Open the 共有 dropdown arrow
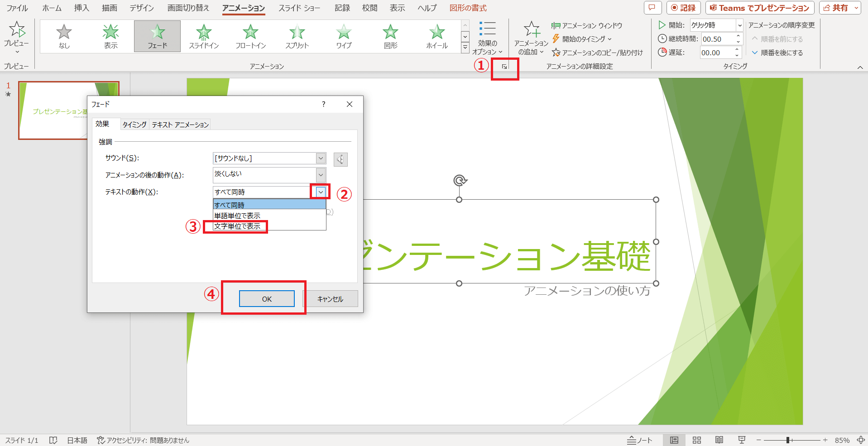Screen dimensions: 868x446 point(856,8)
